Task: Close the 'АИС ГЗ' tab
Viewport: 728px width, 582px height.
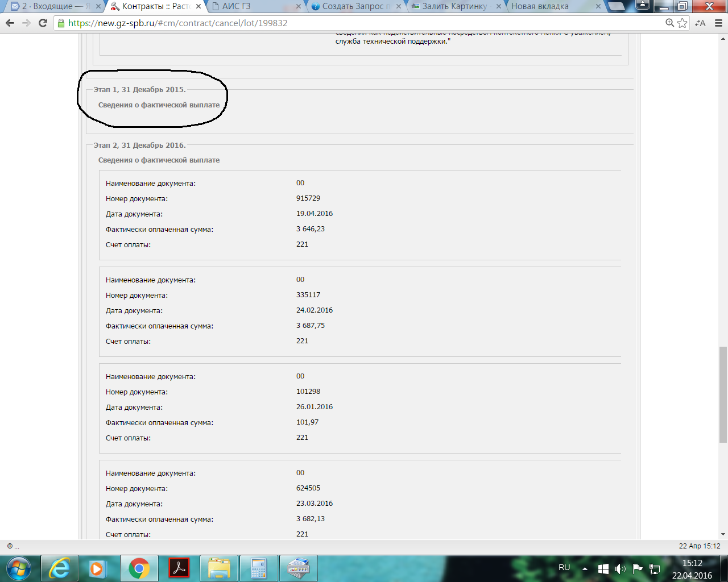Action: 299,7
